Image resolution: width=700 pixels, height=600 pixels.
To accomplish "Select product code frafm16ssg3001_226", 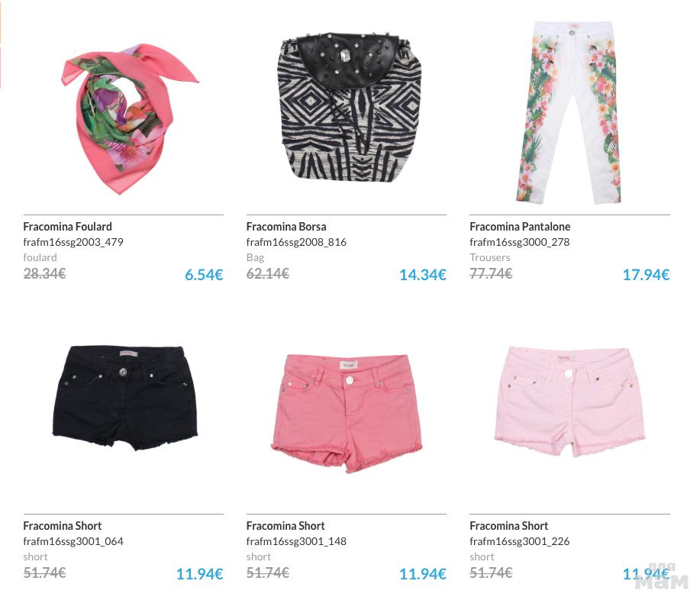I will pyautogui.click(x=520, y=541).
